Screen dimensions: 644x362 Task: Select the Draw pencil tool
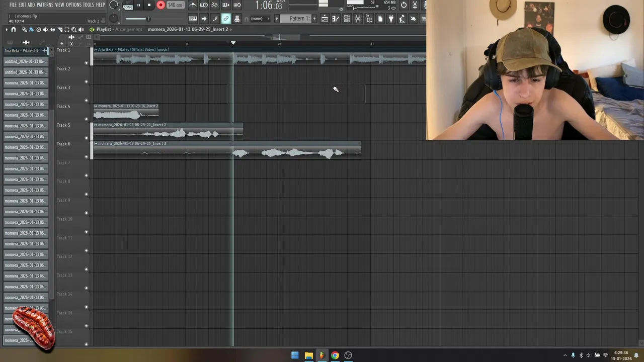pos(24,30)
